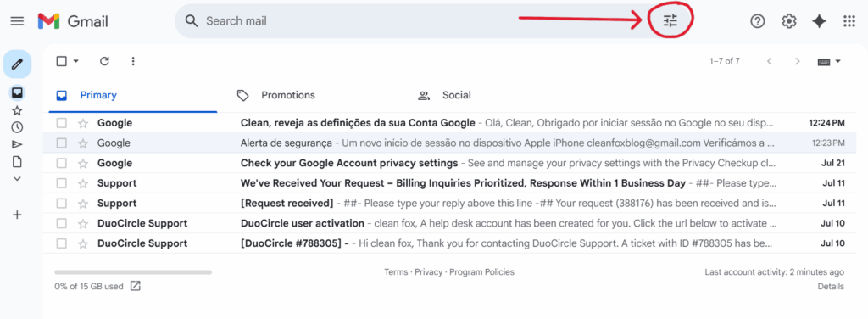
Task: Click the Gmail logo
Action: tap(73, 21)
